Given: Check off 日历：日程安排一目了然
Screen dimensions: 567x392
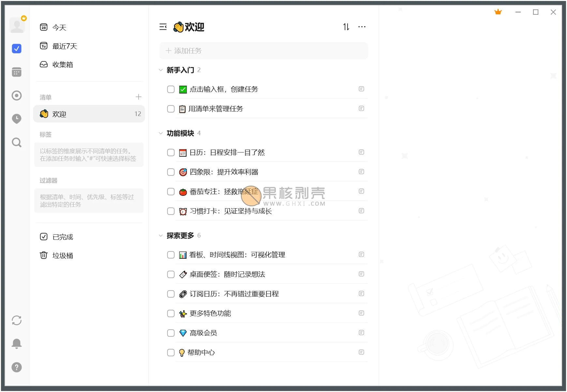Looking at the screenshot, I should point(171,152).
